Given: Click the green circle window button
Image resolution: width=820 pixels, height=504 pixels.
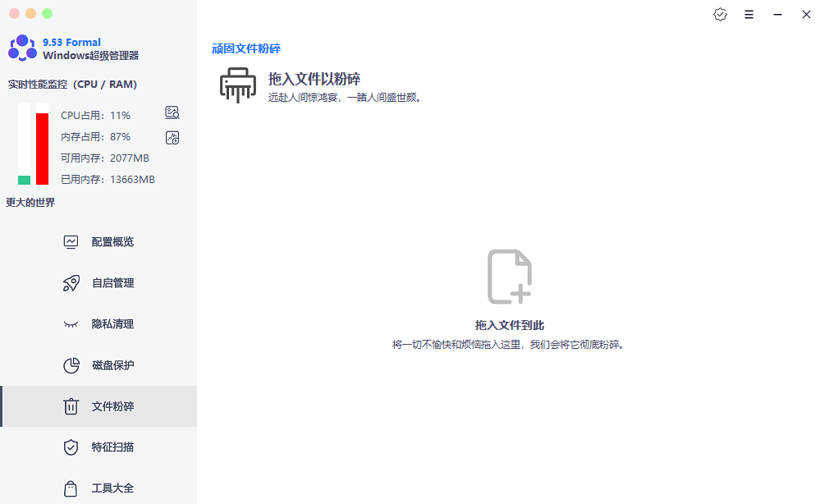Looking at the screenshot, I should (x=47, y=14).
